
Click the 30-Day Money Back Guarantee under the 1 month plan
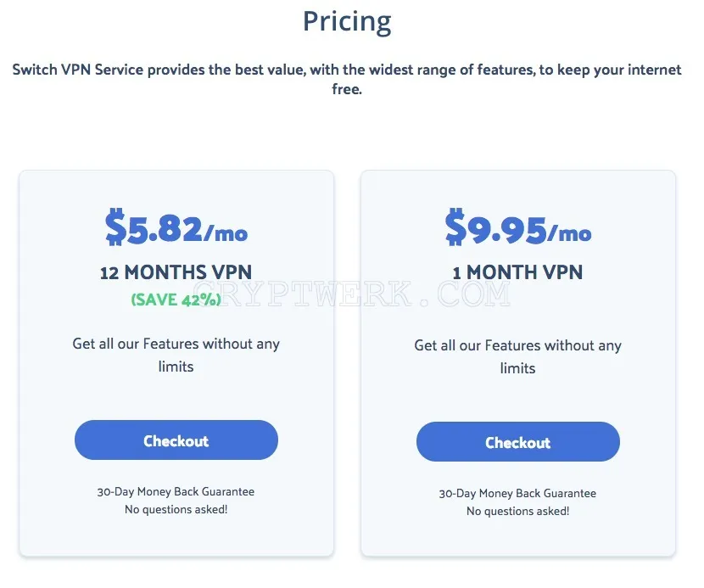[517, 493]
